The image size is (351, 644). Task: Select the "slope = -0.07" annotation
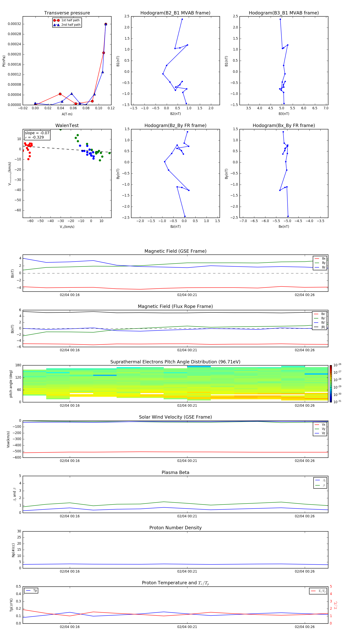(37, 133)
